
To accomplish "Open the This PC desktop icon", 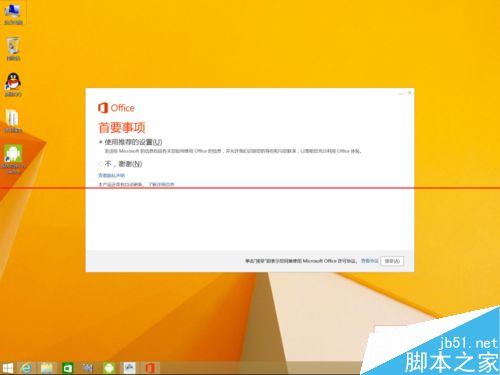I will [13, 14].
